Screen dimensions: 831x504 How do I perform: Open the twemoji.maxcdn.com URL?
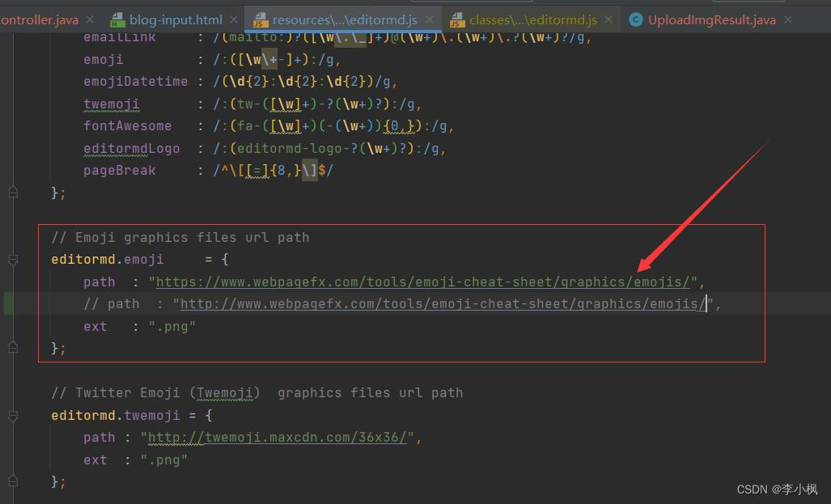point(278,438)
